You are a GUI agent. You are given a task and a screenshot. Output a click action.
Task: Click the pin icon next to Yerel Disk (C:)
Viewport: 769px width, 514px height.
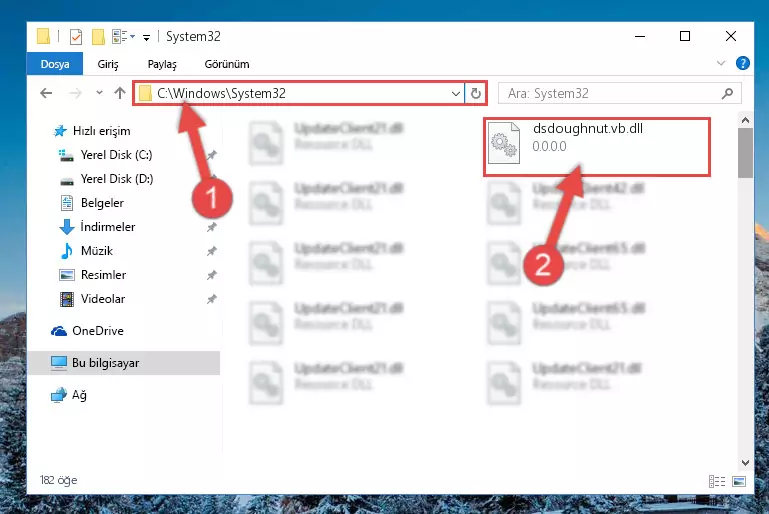(x=211, y=155)
